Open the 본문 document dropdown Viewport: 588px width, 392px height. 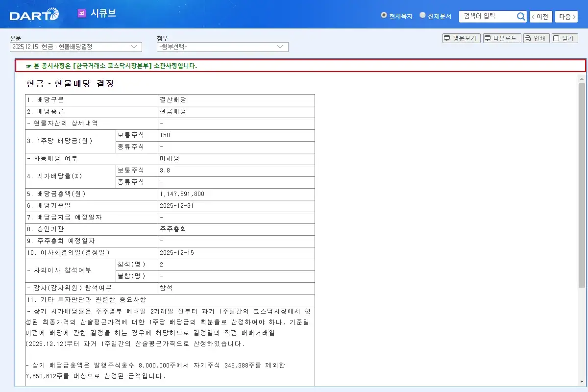click(x=76, y=47)
